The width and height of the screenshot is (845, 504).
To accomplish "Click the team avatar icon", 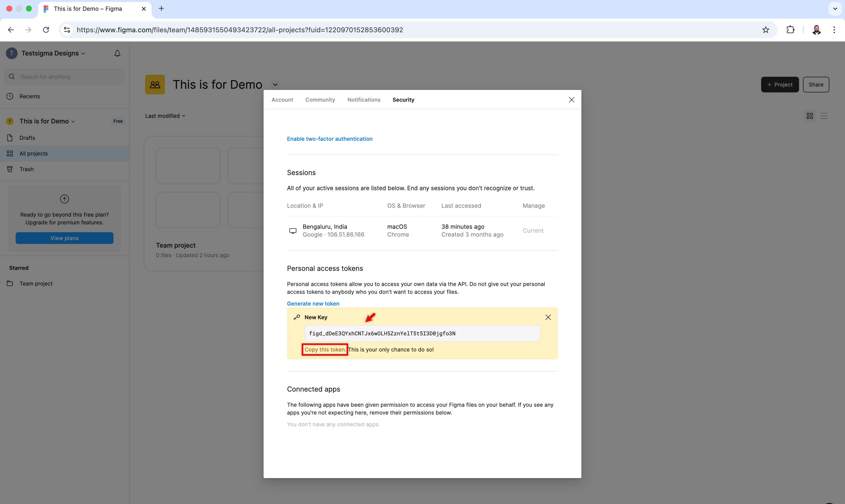I will (155, 85).
